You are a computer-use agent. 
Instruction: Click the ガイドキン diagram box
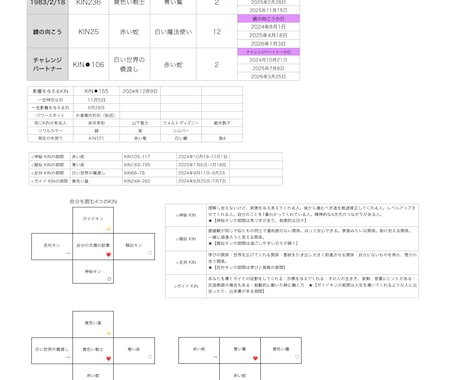(93, 220)
